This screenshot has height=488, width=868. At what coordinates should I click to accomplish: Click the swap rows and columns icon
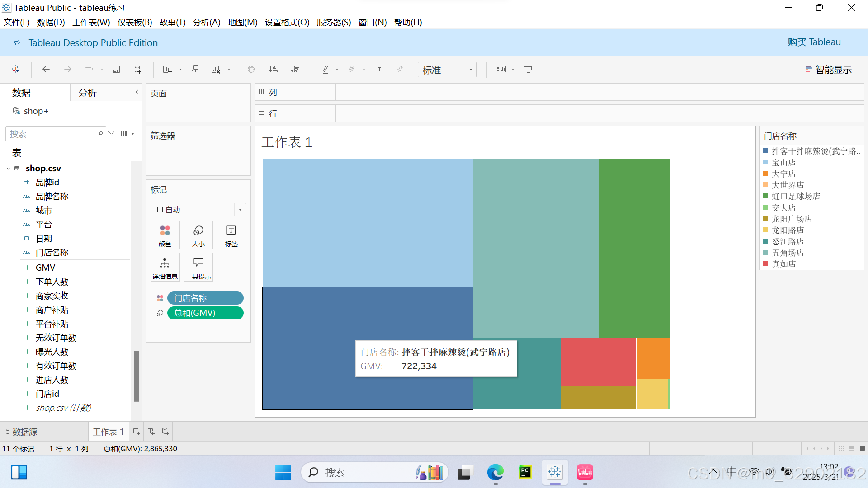pyautogui.click(x=251, y=69)
